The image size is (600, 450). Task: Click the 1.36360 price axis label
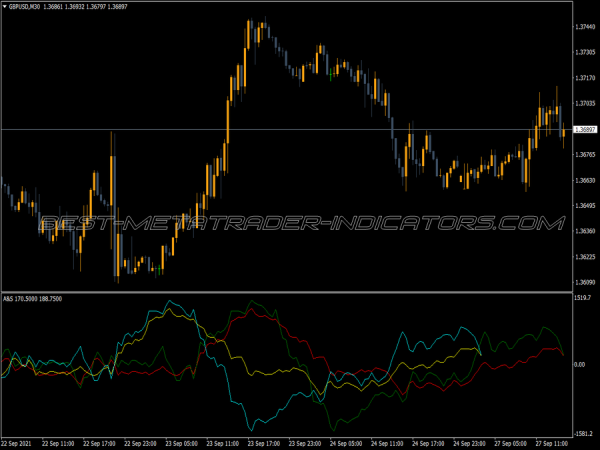(585, 232)
